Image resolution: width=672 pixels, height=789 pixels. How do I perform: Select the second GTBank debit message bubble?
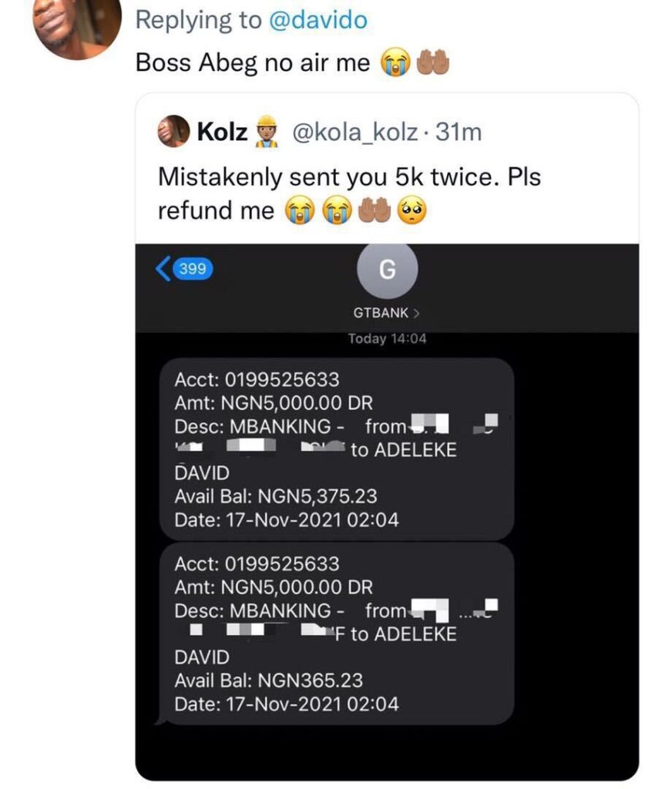(x=336, y=633)
